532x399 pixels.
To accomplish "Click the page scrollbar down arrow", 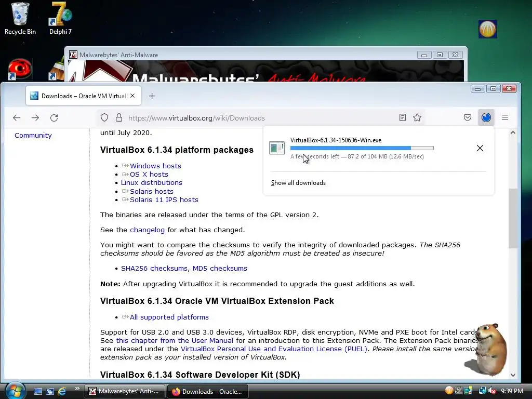I will click(x=513, y=375).
